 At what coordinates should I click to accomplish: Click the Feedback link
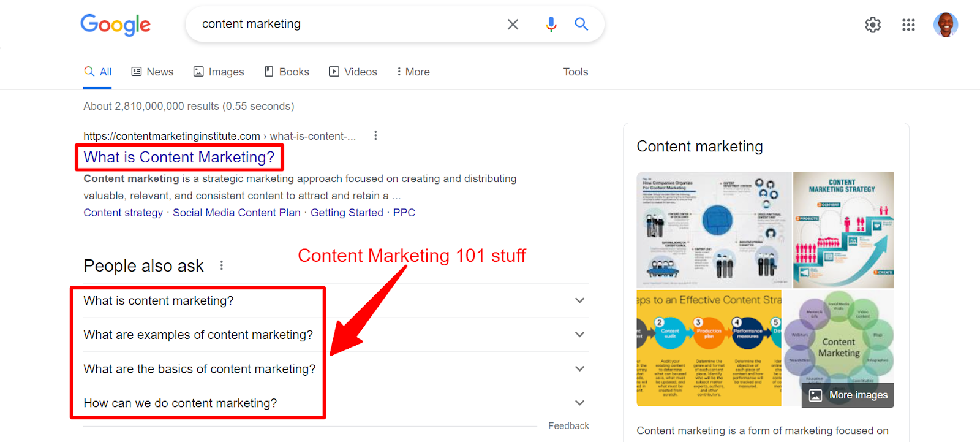(568, 426)
